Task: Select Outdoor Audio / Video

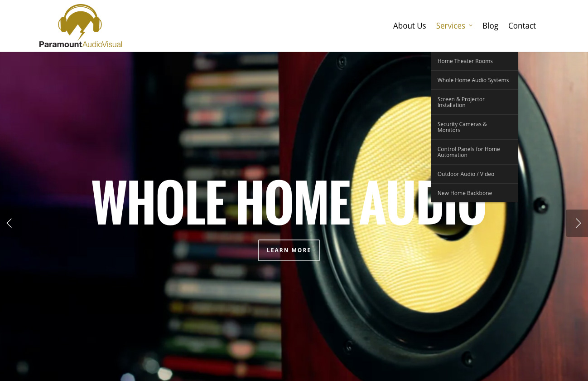Action: (475, 174)
